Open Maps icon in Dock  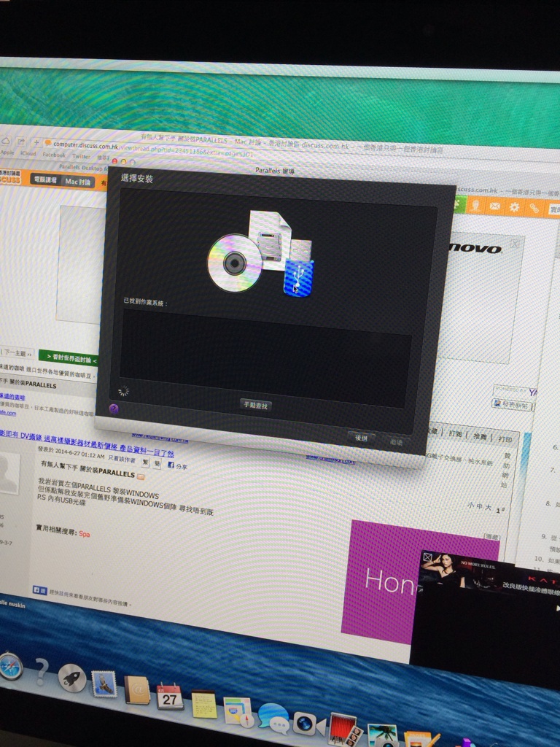click(x=238, y=712)
